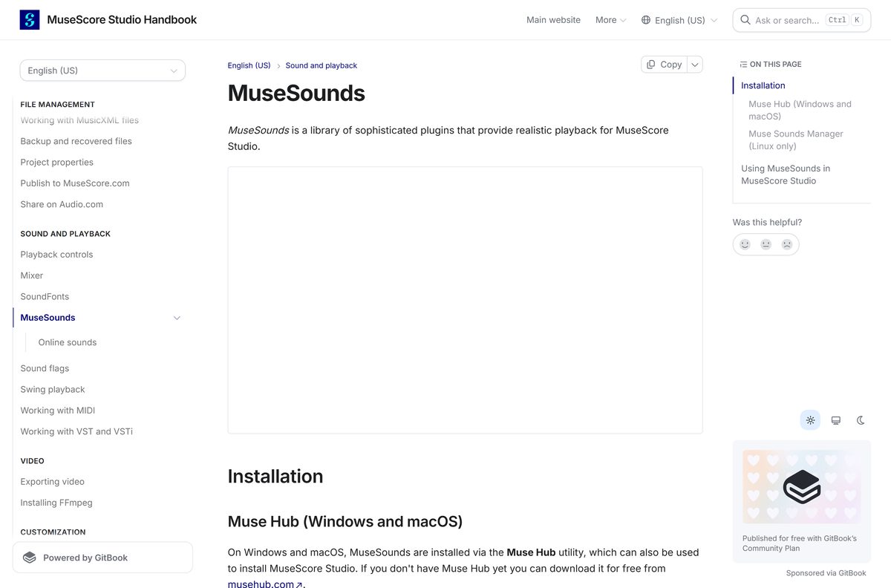The width and height of the screenshot is (891, 588).
Task: Open musehub.com external link
Action: click(265, 584)
